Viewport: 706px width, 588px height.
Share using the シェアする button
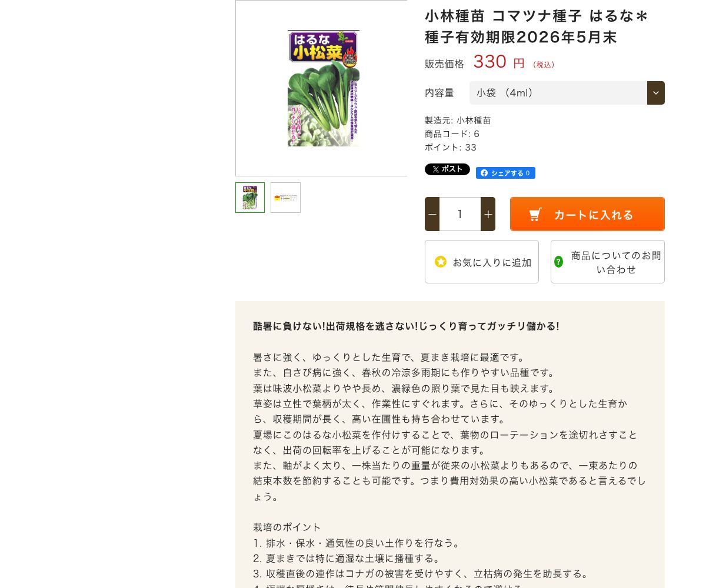(505, 173)
